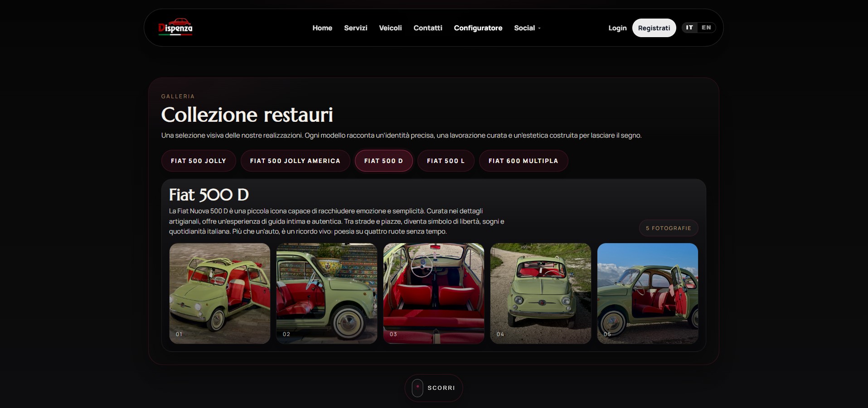Select the Fiat 500 L tab

[446, 161]
